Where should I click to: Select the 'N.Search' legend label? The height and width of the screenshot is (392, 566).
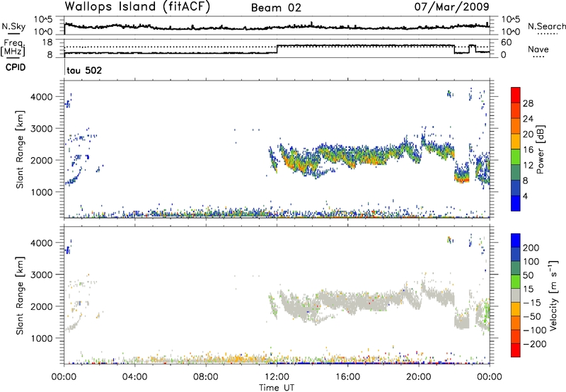(546, 26)
